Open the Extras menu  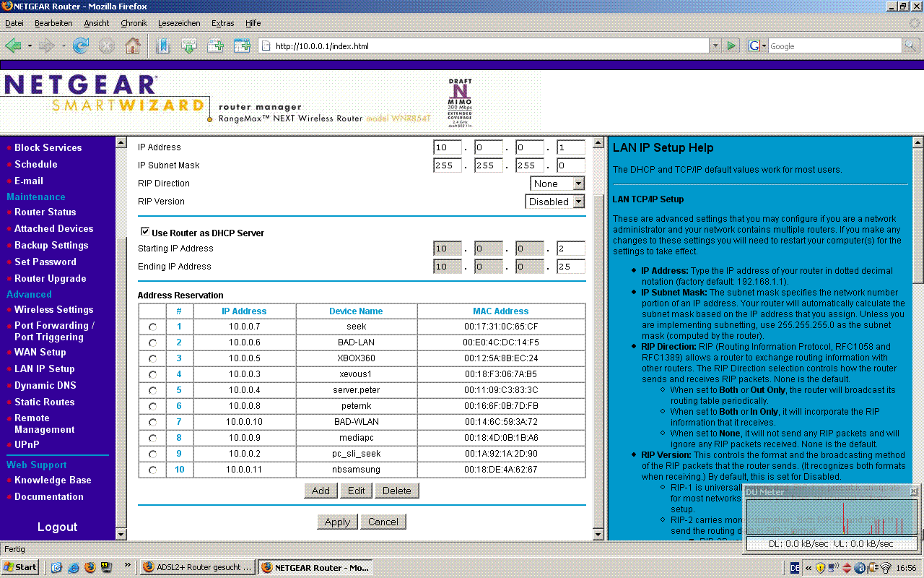pos(222,23)
